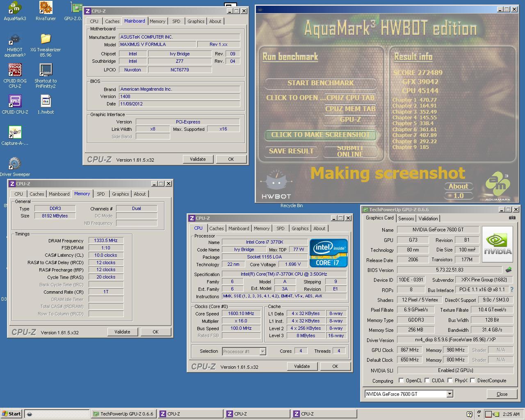Toggle the CUDA checkbox in GPU-Z
525x420 pixels.
coord(427,380)
